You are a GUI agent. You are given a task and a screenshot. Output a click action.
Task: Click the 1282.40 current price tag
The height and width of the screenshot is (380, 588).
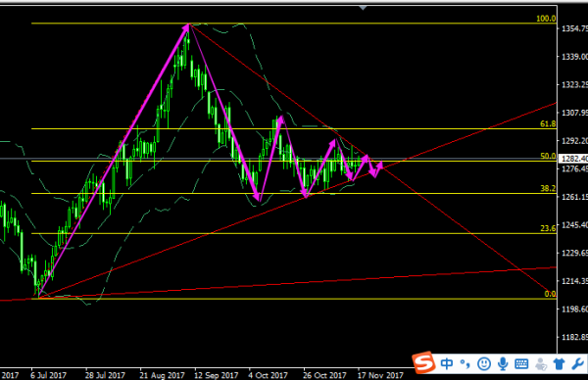(x=573, y=159)
